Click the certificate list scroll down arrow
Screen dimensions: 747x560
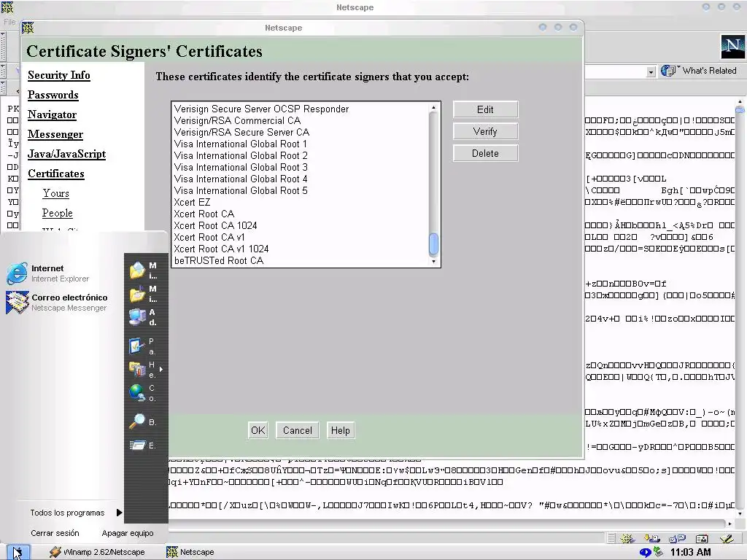coord(433,262)
